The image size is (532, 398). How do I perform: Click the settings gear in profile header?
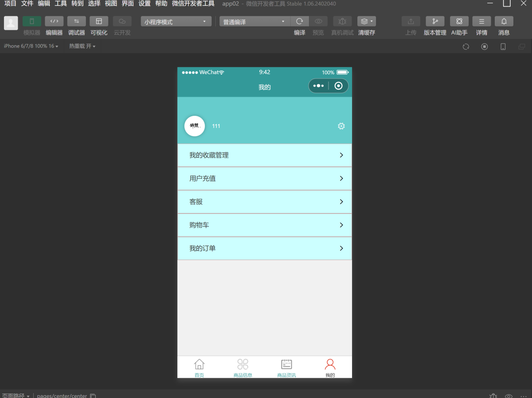coord(341,126)
